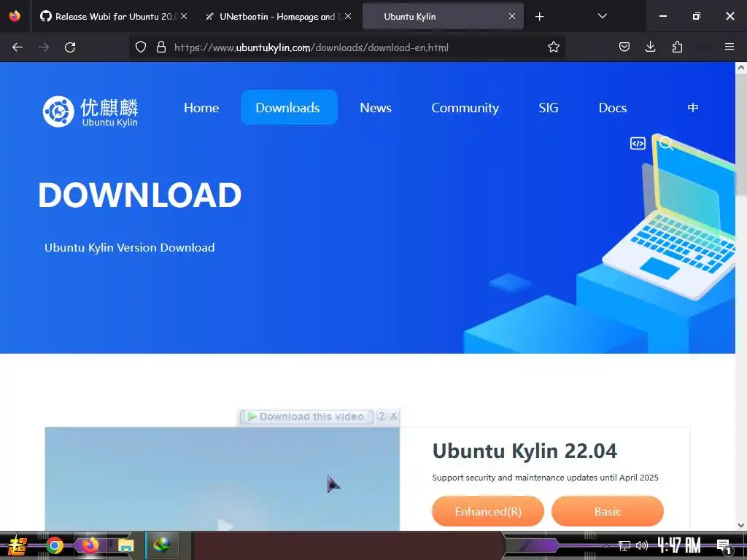Click the Firefox logo icon in tab bar
747x560 pixels.
(x=15, y=16)
